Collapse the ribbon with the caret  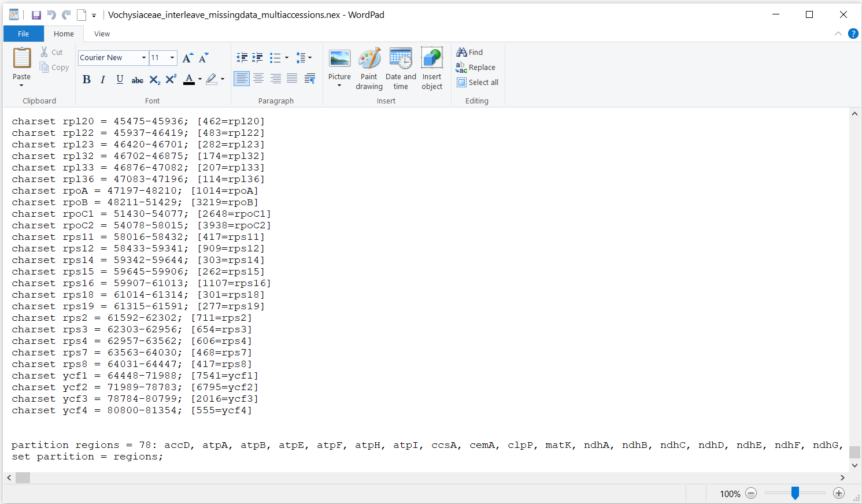click(838, 34)
